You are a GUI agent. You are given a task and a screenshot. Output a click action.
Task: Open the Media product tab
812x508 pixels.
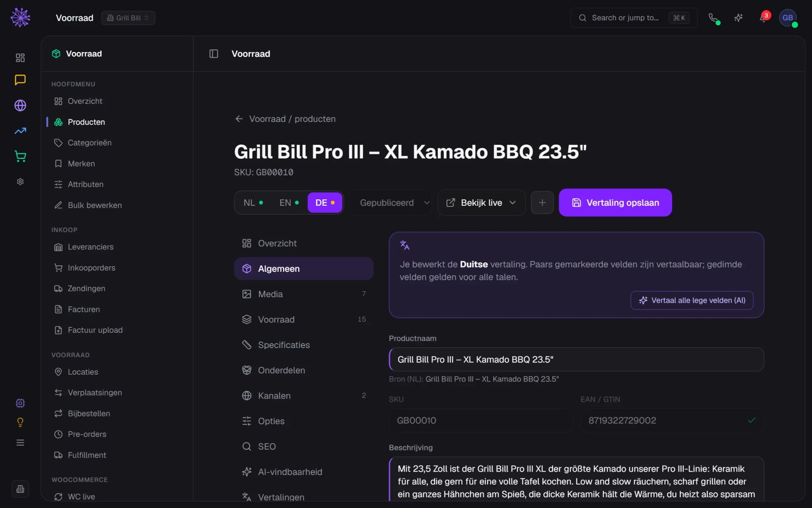click(304, 294)
